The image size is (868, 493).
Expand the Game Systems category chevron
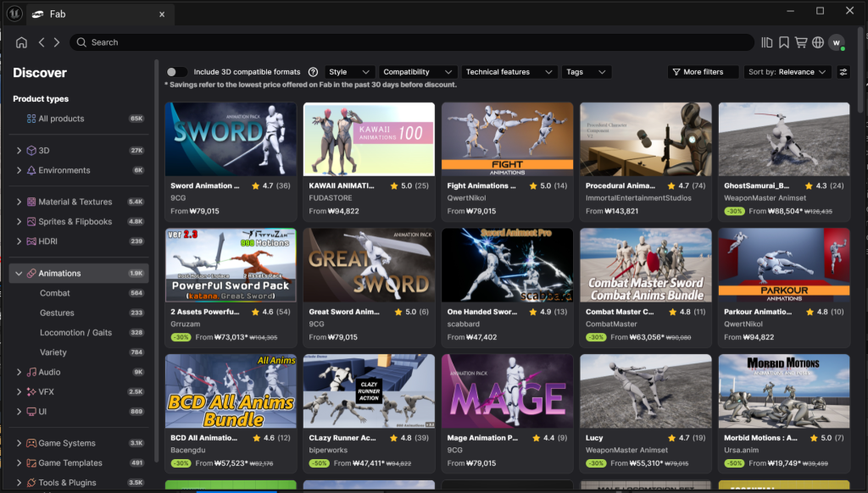pos(19,443)
